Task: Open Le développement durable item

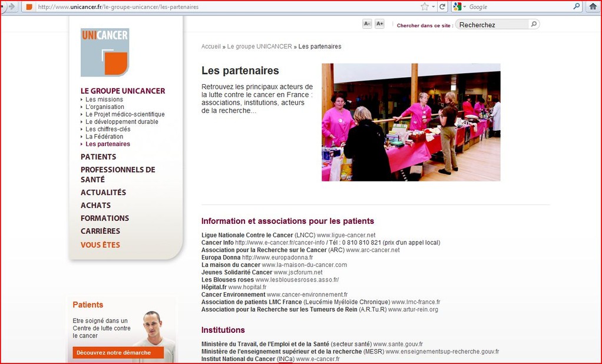Action: coord(122,122)
